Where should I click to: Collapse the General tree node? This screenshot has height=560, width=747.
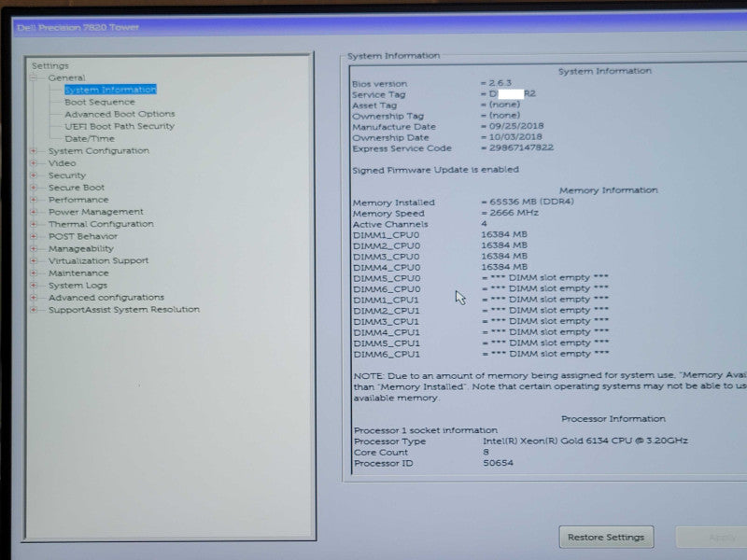click(34, 77)
